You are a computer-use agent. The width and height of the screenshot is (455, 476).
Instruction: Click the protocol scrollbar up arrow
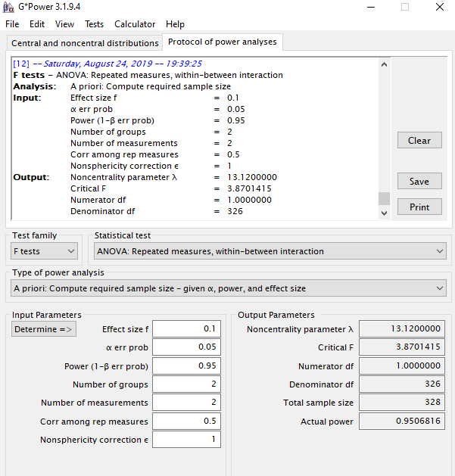pyautogui.click(x=384, y=64)
